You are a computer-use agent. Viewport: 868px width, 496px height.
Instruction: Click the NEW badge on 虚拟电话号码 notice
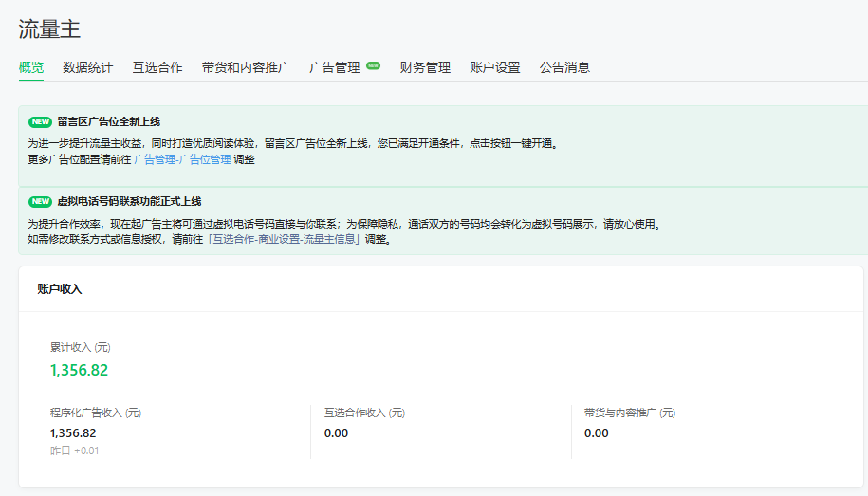pos(40,202)
